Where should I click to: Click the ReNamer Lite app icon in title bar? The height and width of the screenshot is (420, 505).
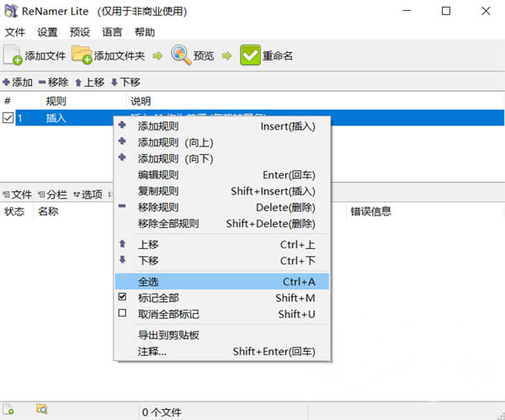pyautogui.click(x=11, y=11)
